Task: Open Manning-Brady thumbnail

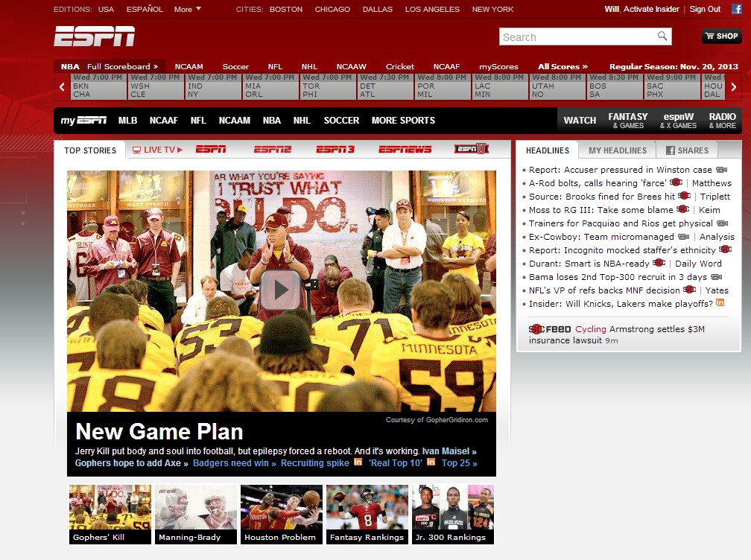Action: point(196,514)
